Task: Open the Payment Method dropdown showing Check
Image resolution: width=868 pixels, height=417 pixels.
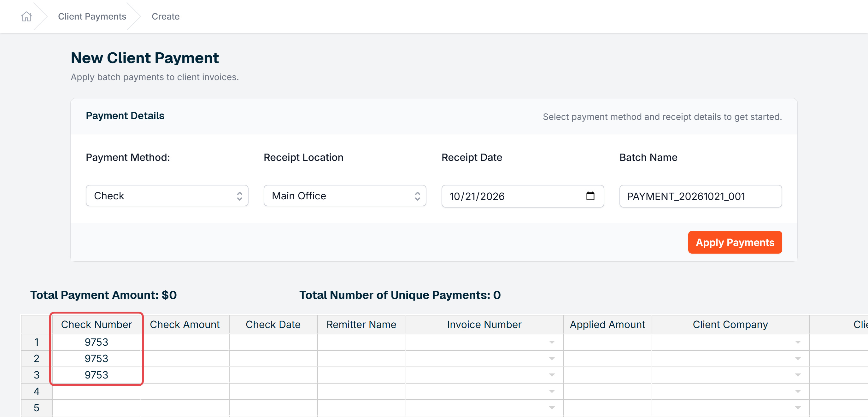Action: point(167,196)
